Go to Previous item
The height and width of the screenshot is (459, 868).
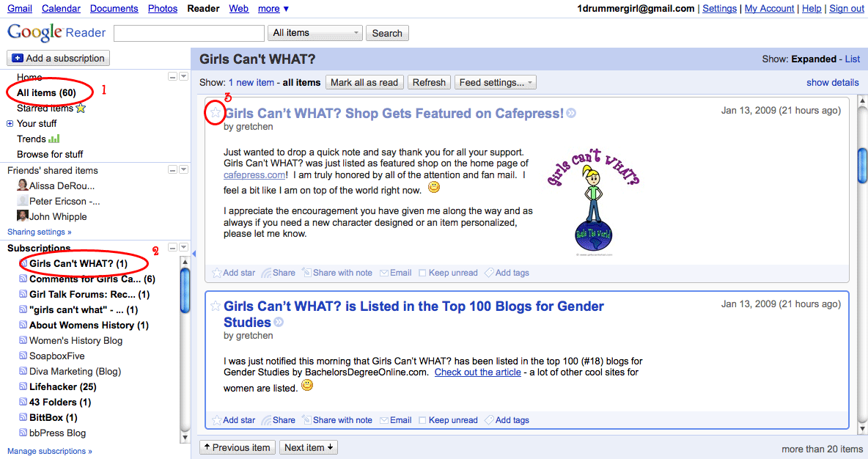[x=237, y=447]
